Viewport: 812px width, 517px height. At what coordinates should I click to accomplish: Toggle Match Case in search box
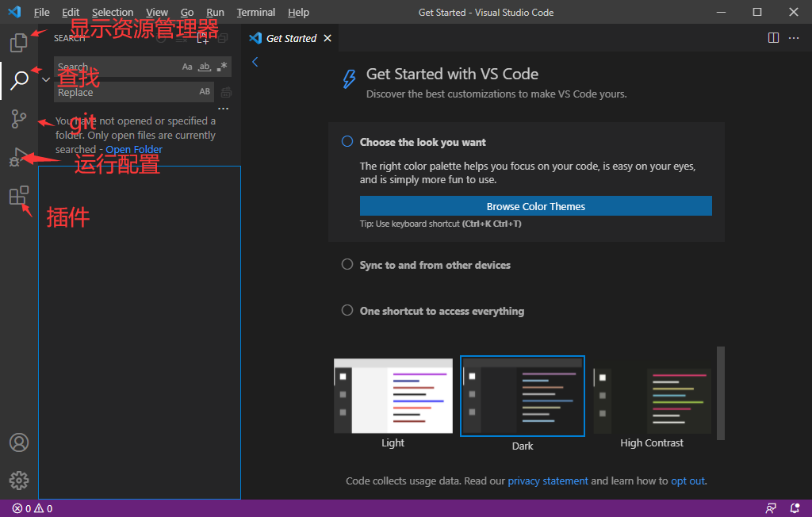tap(187, 67)
